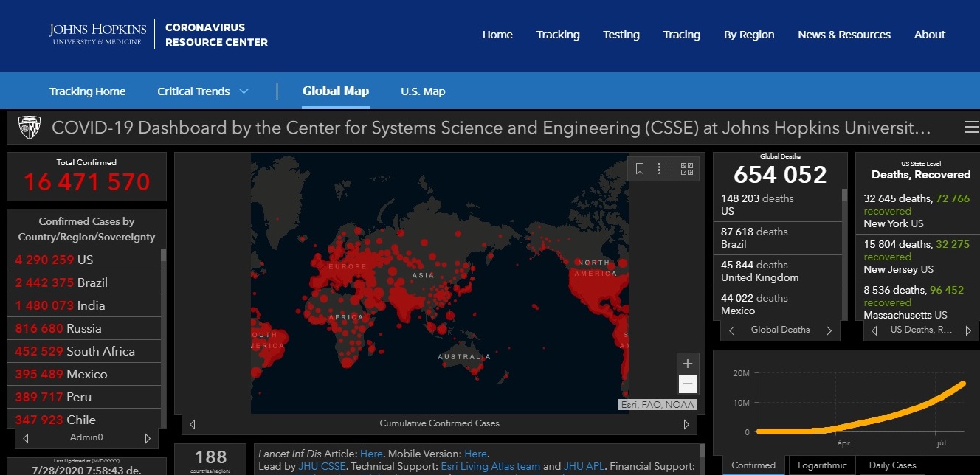Image resolution: width=980 pixels, height=475 pixels.
Task: Click the Johns Hopkins shield logo
Action: coord(29,128)
